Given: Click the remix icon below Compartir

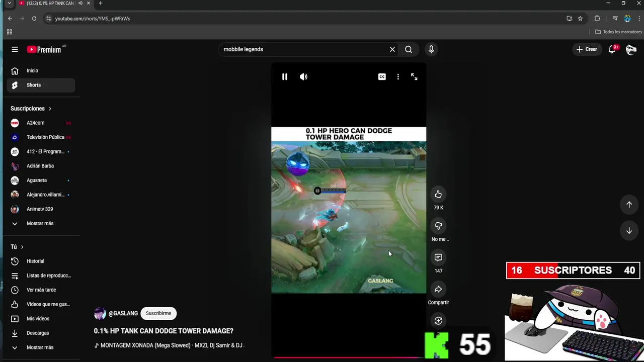Looking at the screenshot, I should [x=438, y=321].
